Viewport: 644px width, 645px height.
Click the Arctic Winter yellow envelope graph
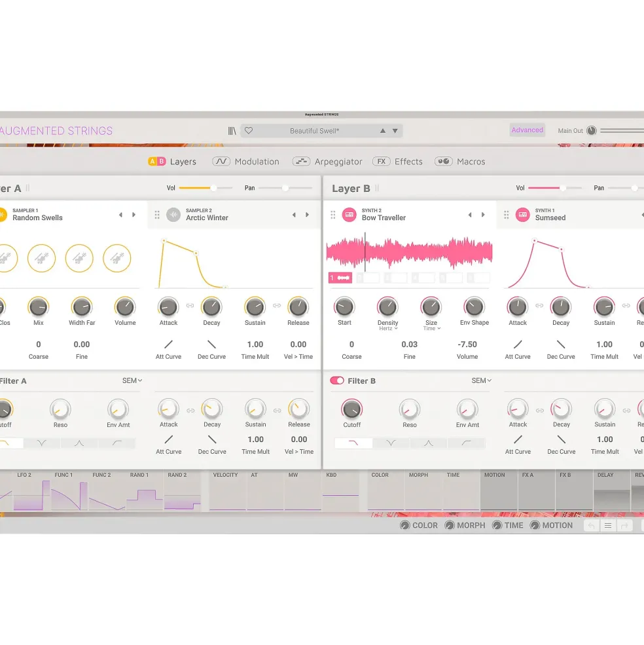[x=234, y=263]
